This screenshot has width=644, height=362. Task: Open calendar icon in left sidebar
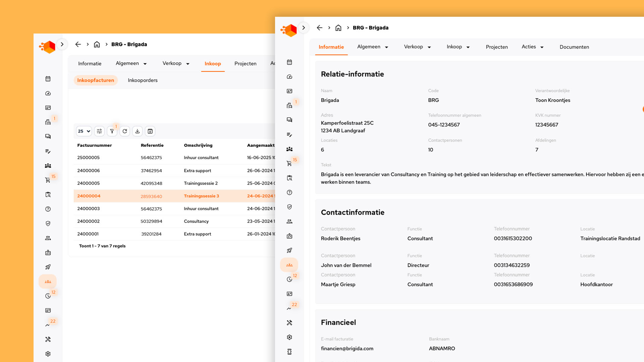click(x=48, y=79)
